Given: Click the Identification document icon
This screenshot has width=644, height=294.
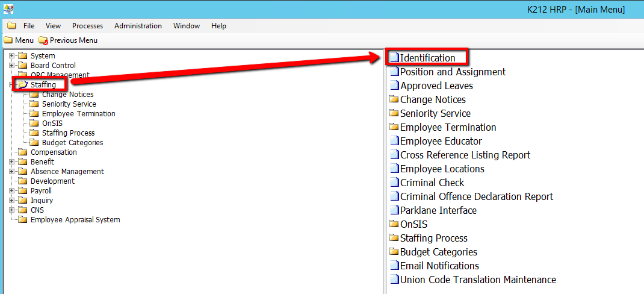Looking at the screenshot, I should point(394,58).
